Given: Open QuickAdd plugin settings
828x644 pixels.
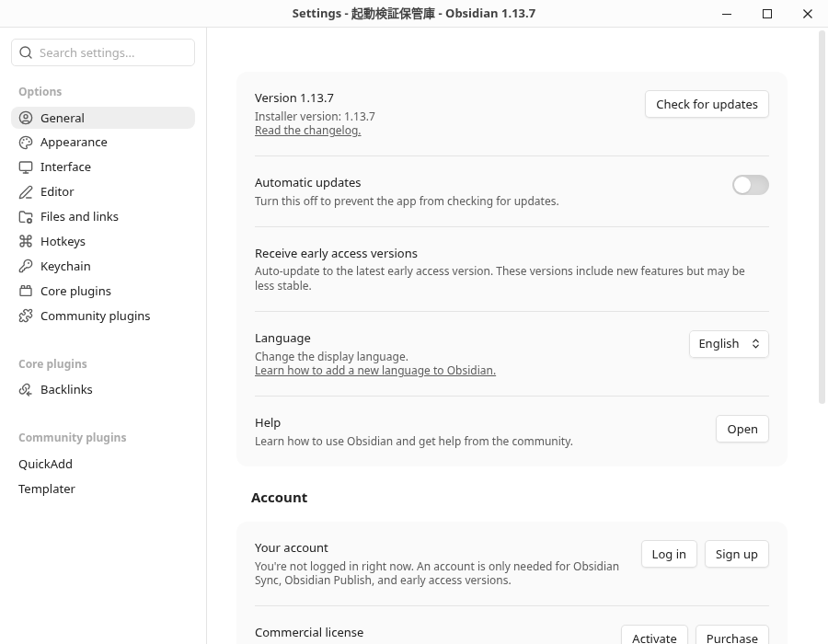Looking at the screenshot, I should 45,464.
